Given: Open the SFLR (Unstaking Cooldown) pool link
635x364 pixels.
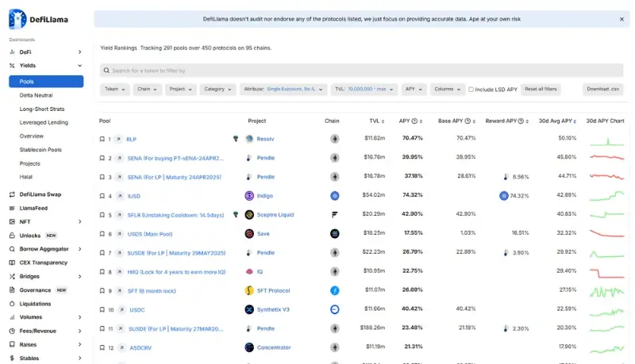Looking at the screenshot, I should [x=175, y=215].
